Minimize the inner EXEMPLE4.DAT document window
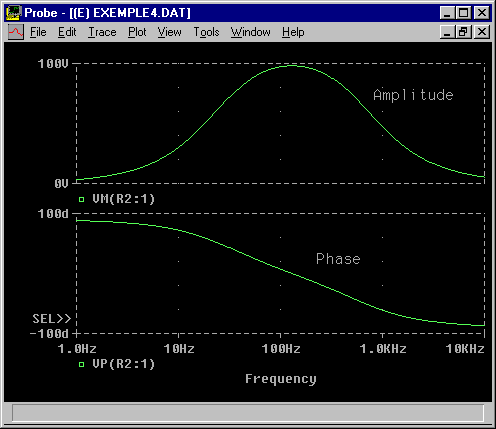The width and height of the screenshot is (496, 429). point(448,32)
